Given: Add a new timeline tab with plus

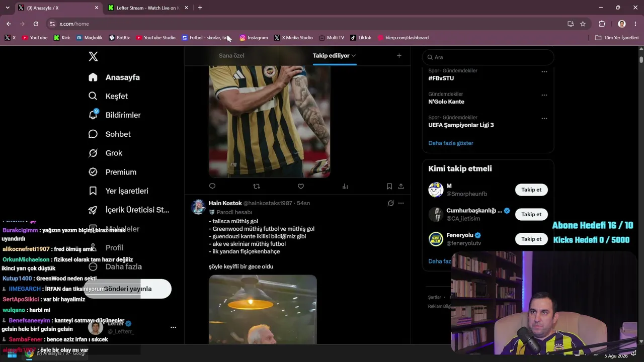Looking at the screenshot, I should pos(399,55).
